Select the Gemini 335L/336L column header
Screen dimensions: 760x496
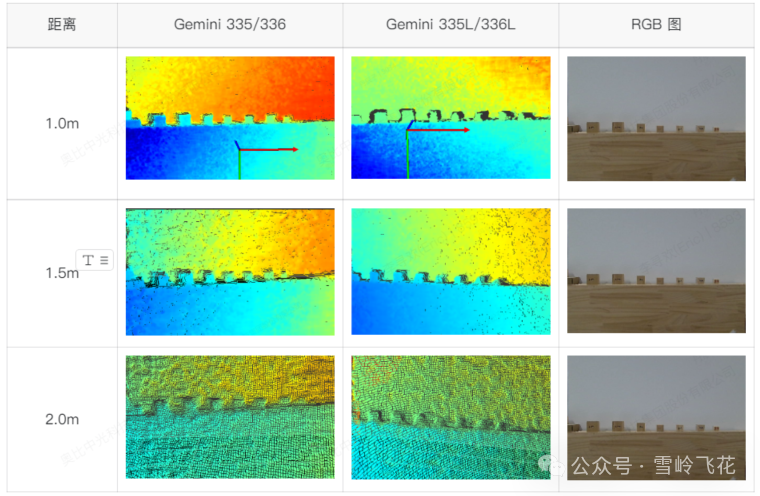point(450,24)
